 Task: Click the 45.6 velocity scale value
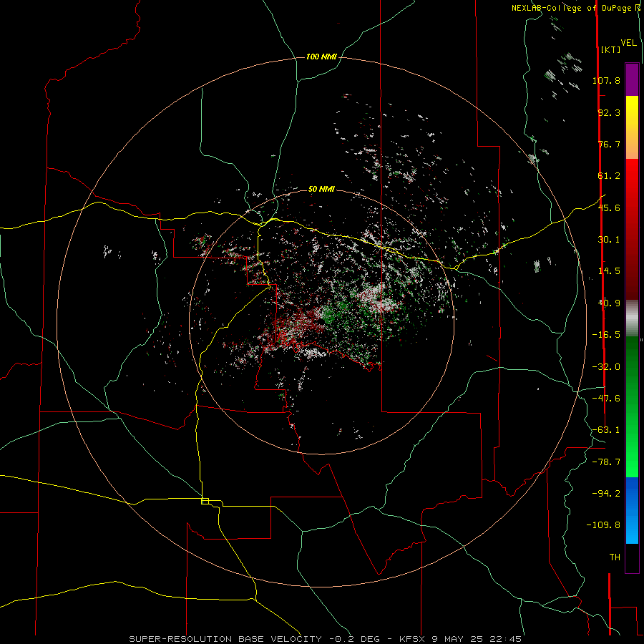click(609, 208)
